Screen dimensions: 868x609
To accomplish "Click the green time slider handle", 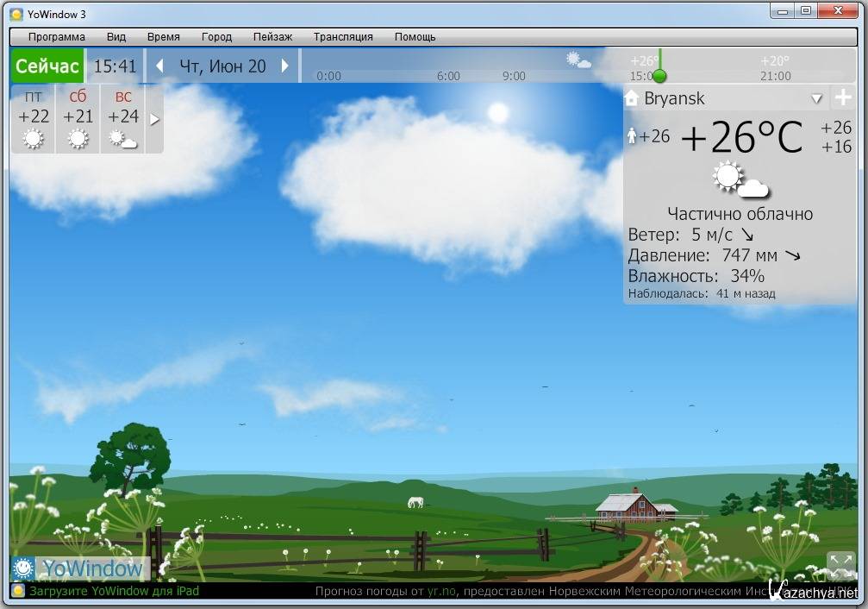I will [x=659, y=75].
